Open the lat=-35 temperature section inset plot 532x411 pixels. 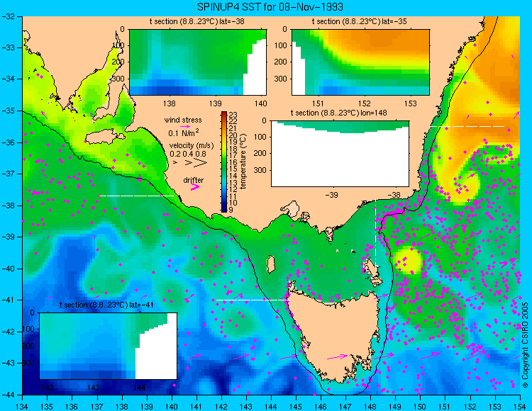click(x=360, y=62)
